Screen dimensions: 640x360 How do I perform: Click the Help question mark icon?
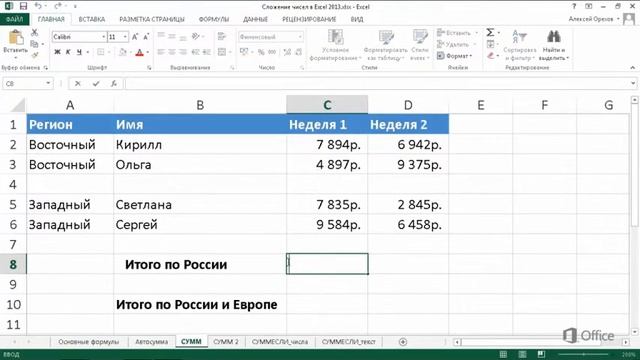tap(574, 6)
